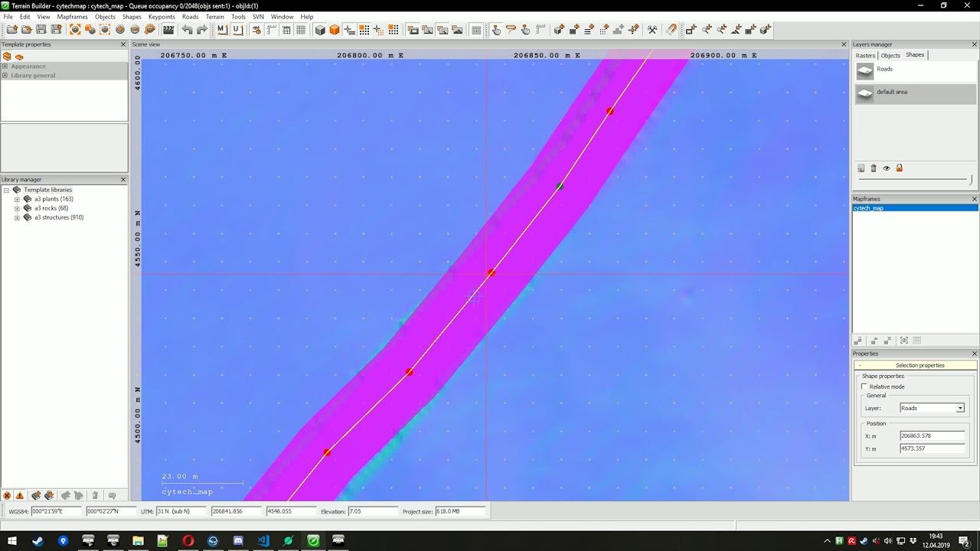Expand the Appearance section
This screenshot has width=980, height=551.
[x=5, y=67]
